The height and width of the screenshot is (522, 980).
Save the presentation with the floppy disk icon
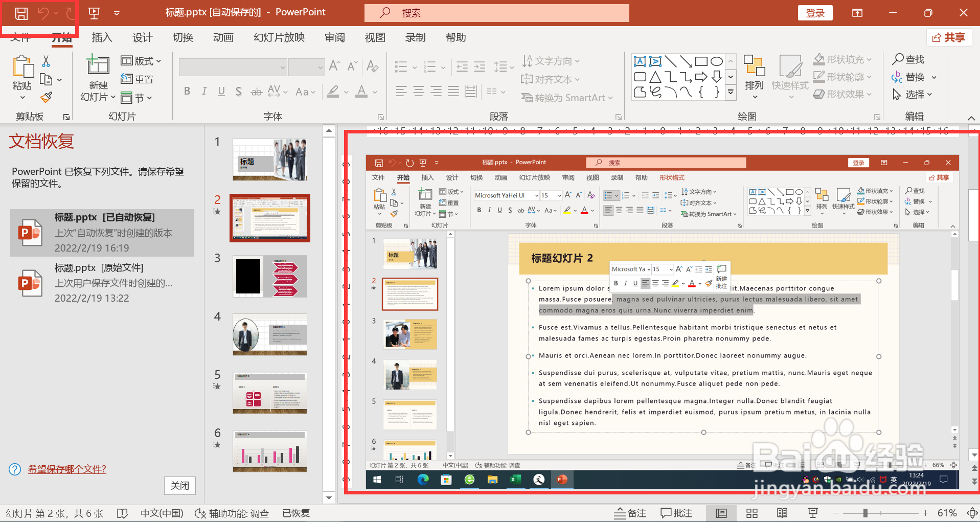21,13
